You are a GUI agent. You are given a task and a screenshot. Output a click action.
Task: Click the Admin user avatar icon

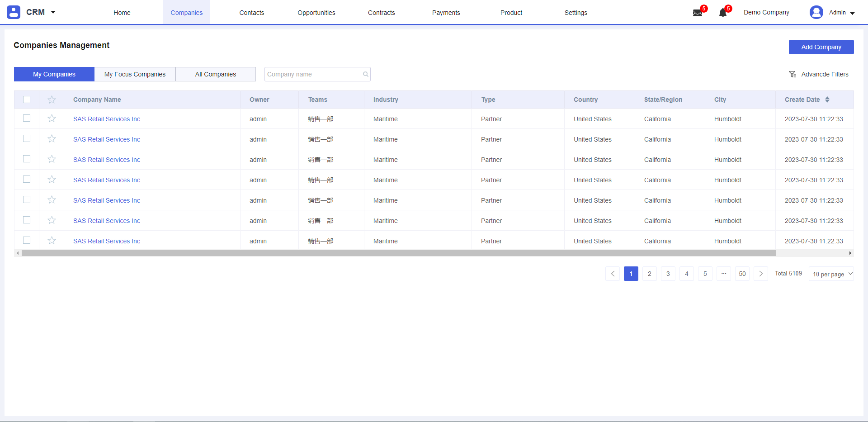(816, 12)
